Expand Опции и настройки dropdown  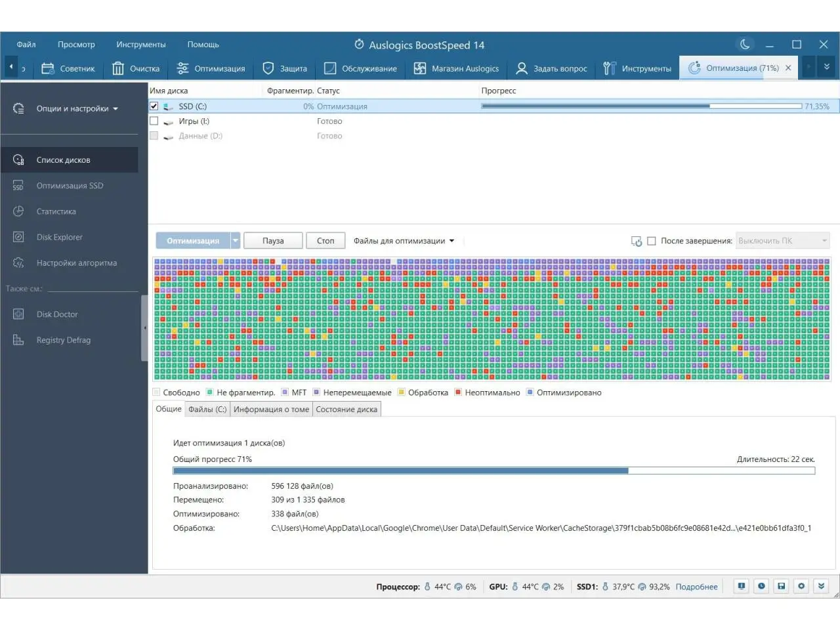point(76,108)
